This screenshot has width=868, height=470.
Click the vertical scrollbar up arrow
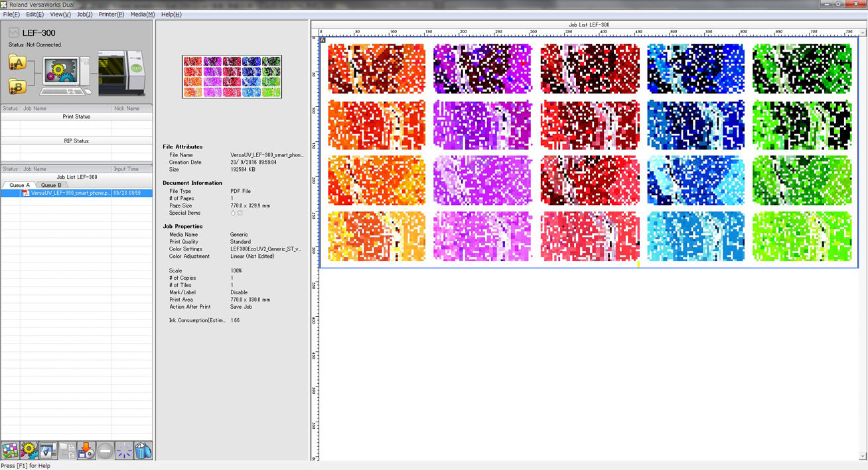[x=863, y=30]
